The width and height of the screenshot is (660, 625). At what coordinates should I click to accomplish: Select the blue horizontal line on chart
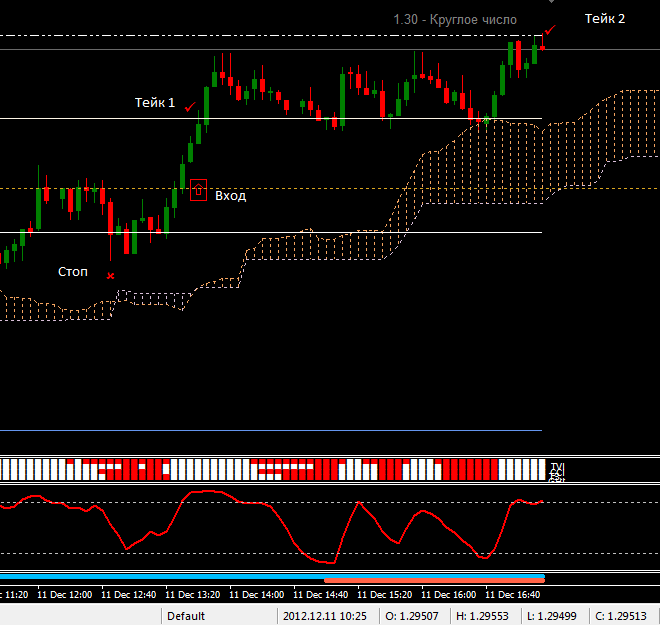click(x=271, y=430)
